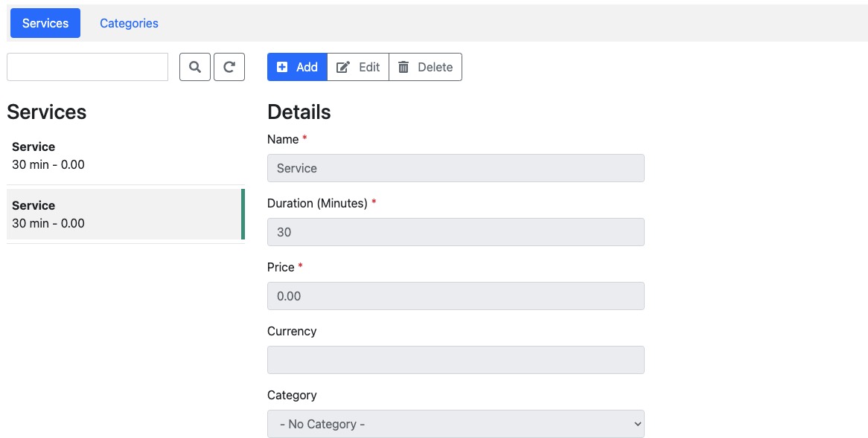Click the Name field showing Service
This screenshot has width=868, height=438.
[x=456, y=168]
